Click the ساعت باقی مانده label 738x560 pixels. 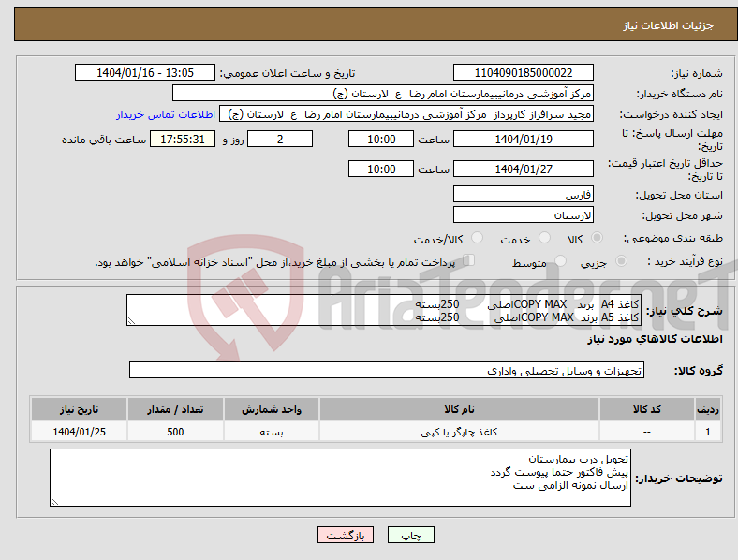coord(104,140)
